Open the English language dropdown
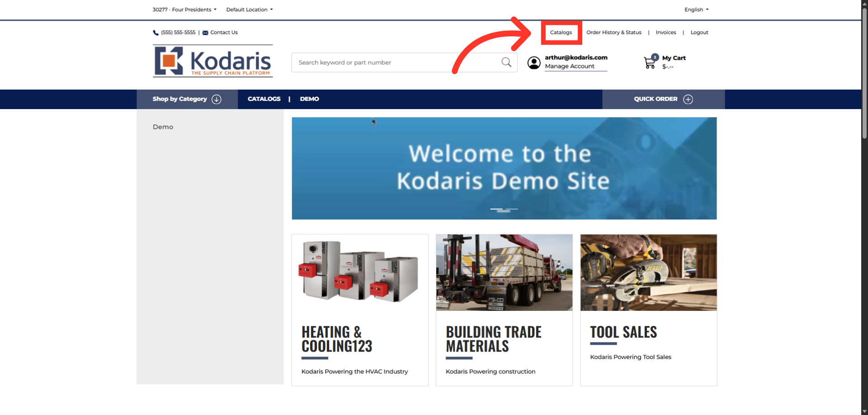868x415 pixels. [696, 10]
